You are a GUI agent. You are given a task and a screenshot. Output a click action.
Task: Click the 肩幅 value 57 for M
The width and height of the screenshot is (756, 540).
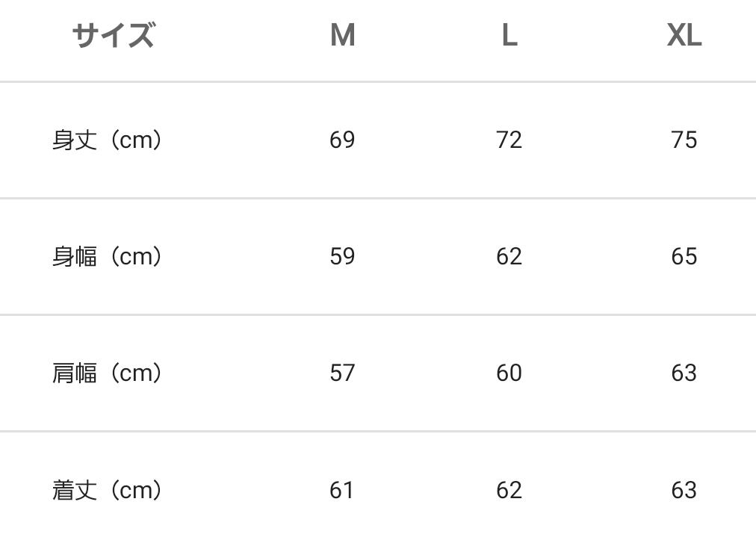(x=342, y=373)
